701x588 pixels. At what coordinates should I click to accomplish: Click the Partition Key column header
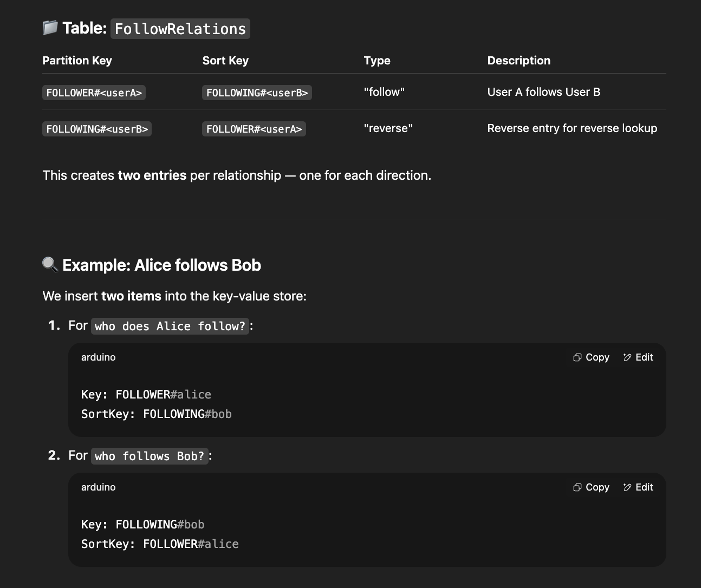(77, 61)
